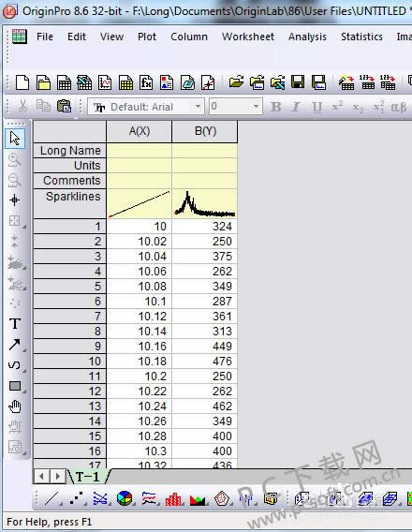The width and height of the screenshot is (412, 532).
Task: Click the New Notes toolbar icon
Action: pos(187,82)
